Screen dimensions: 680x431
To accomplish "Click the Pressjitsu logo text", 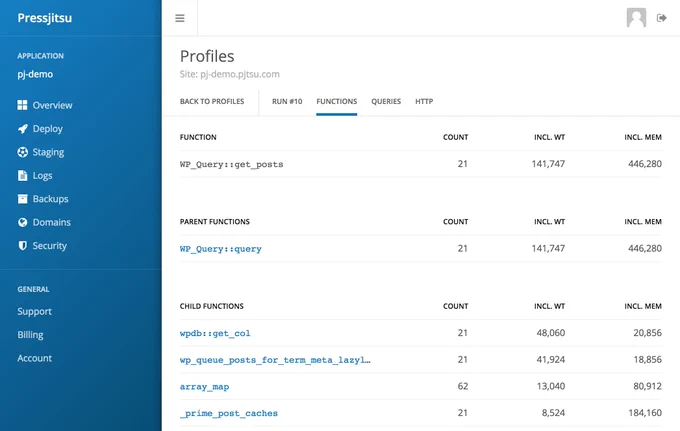I will click(x=45, y=18).
